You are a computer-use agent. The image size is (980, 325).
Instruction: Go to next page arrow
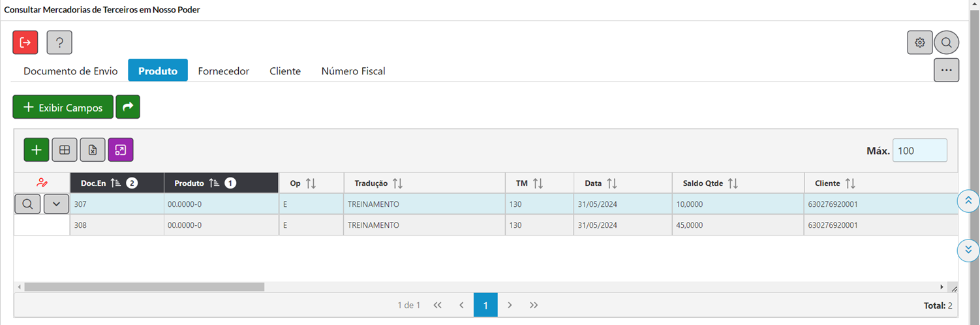510,305
